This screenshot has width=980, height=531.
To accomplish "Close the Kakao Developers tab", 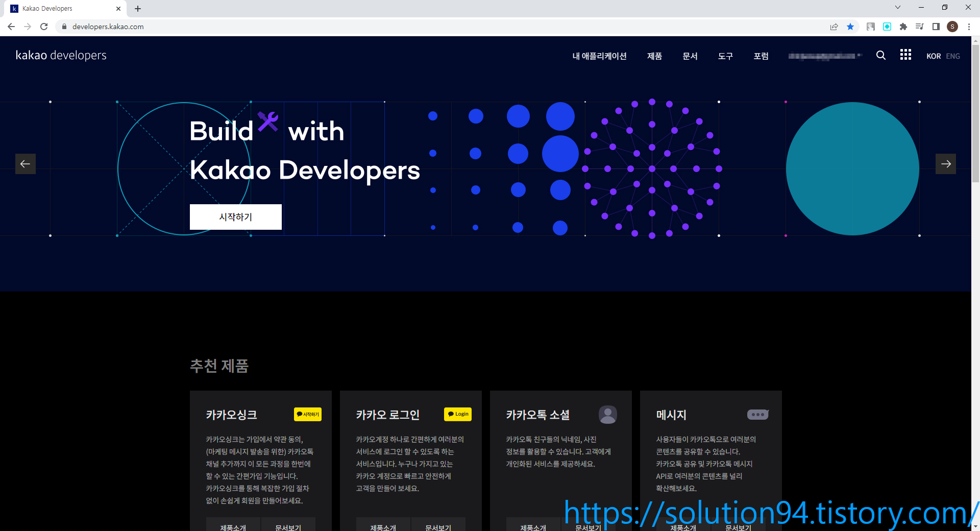I will pyautogui.click(x=118, y=9).
